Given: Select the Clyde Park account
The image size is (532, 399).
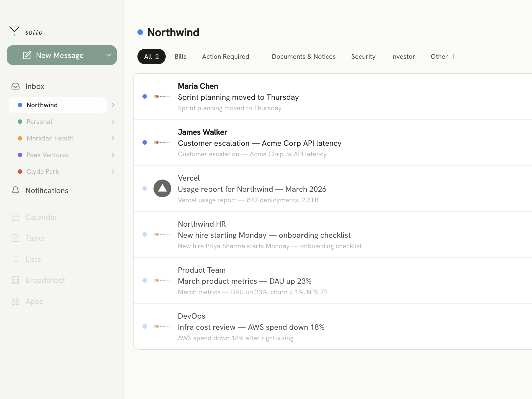Looking at the screenshot, I should click(42, 171).
